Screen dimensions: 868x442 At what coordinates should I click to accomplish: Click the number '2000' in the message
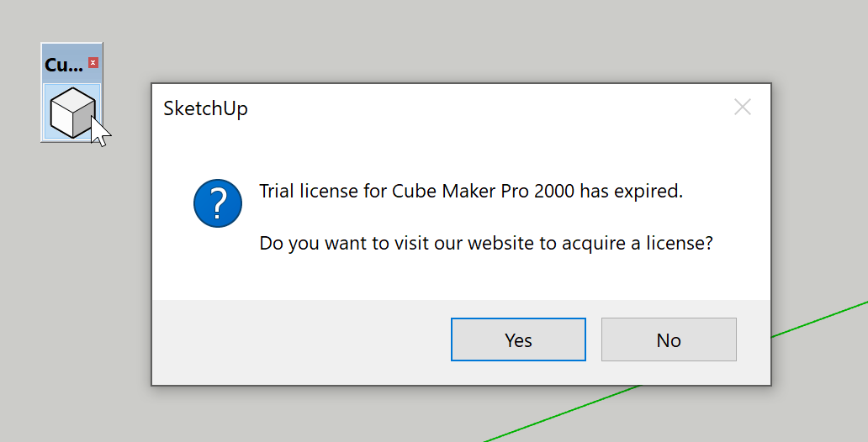tap(554, 191)
